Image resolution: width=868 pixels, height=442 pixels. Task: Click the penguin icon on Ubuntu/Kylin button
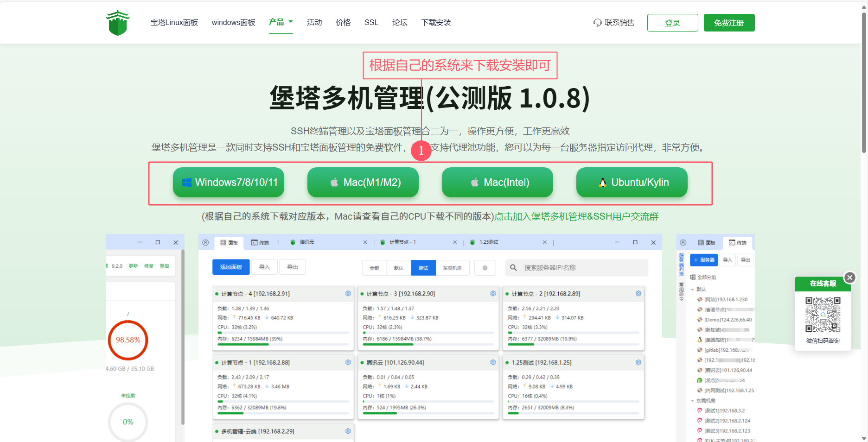(x=602, y=183)
